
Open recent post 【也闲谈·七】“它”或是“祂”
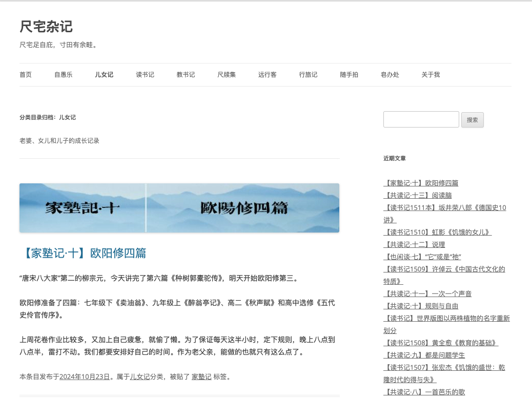tap(422, 257)
